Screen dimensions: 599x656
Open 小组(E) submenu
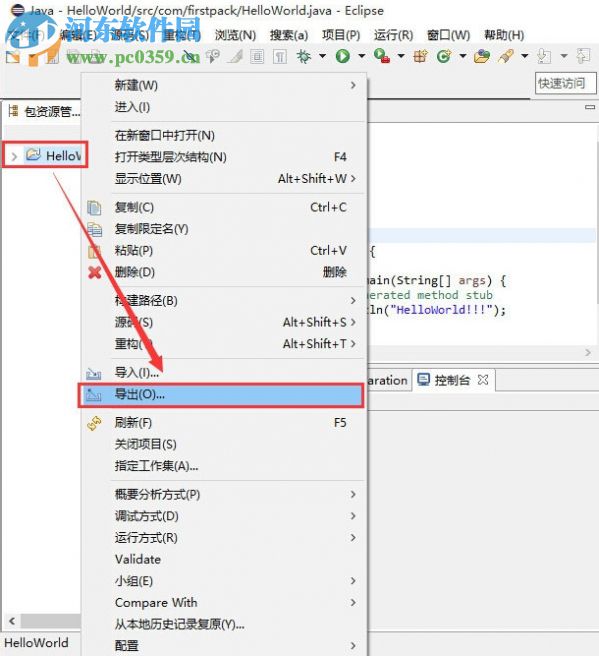(x=224, y=581)
